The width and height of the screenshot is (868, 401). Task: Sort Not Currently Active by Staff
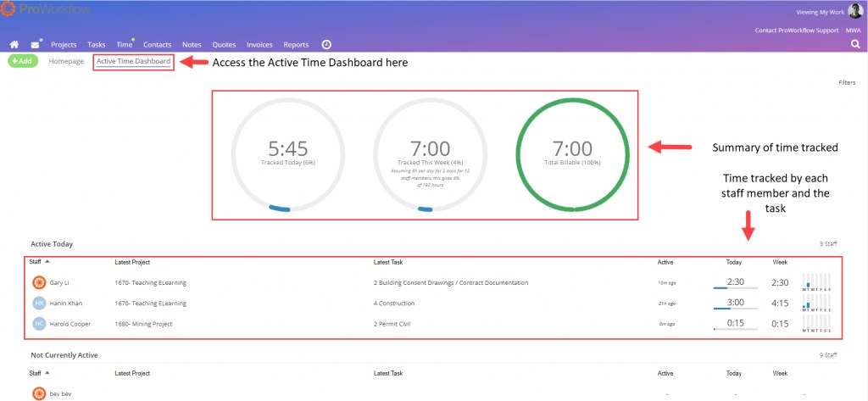(39, 373)
